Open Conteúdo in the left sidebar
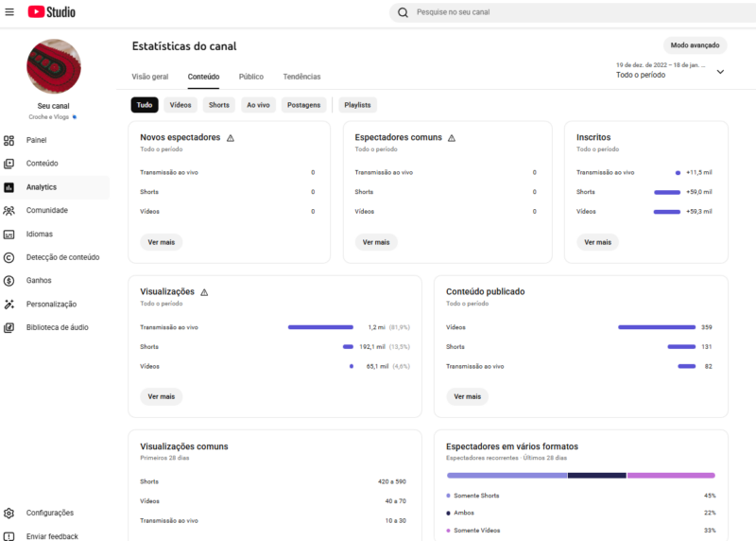Image resolution: width=756 pixels, height=541 pixels. 42,164
